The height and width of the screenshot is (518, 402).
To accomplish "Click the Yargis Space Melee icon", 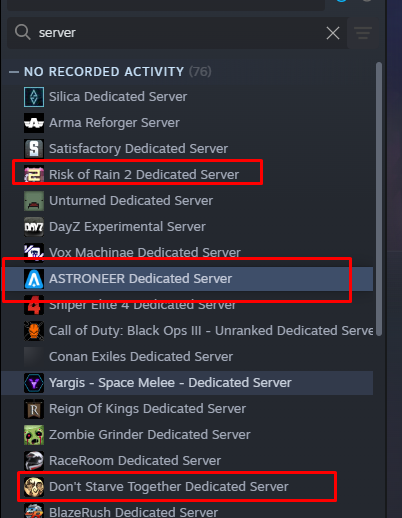I will 34,383.
